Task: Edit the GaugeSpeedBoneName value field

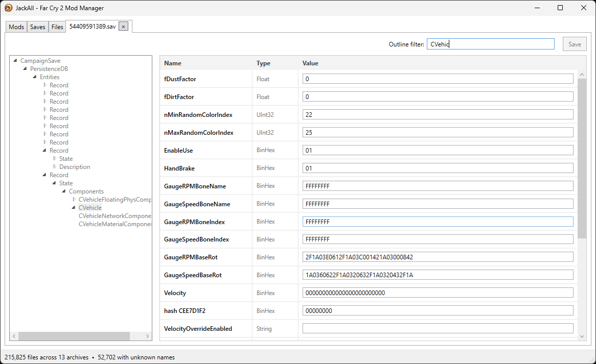Action: [438, 204]
